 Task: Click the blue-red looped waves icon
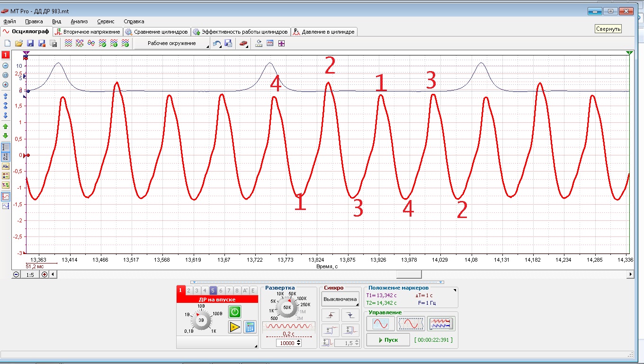91,44
